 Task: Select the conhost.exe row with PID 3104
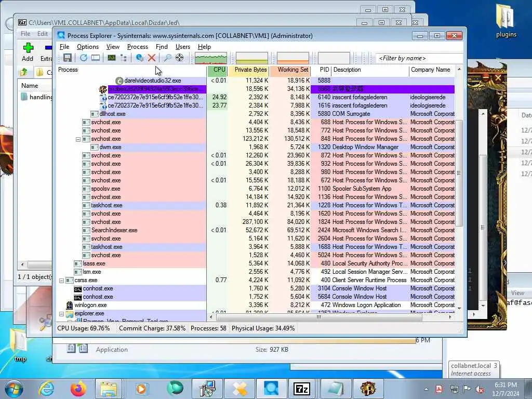(x=255, y=288)
